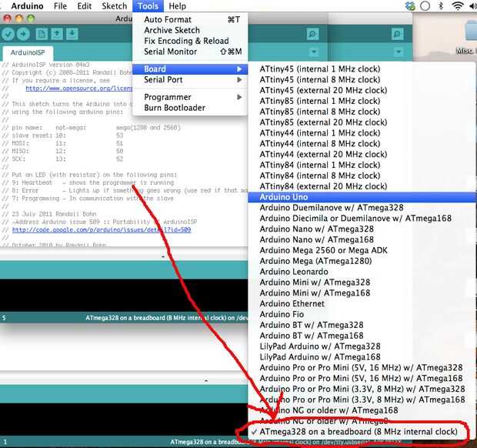Select Arduino Pro Mini (5V, 16 MHz) ATmega328

tap(362, 368)
